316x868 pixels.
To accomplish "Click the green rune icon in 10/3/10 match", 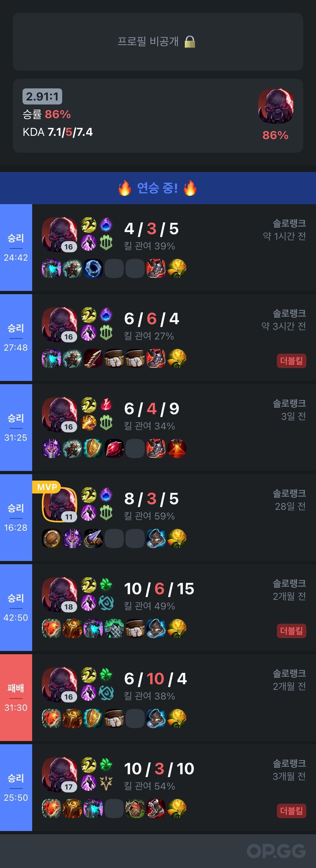I will [106, 765].
